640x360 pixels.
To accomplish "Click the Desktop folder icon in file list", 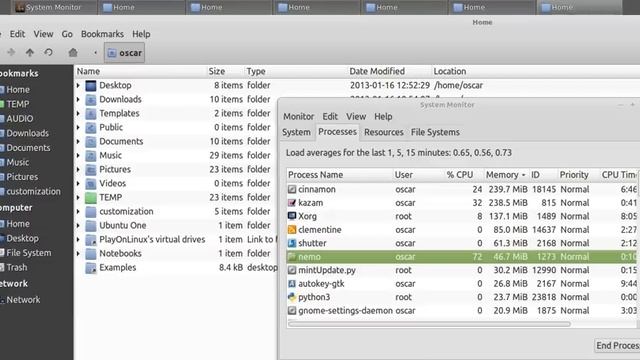I will (x=91, y=85).
